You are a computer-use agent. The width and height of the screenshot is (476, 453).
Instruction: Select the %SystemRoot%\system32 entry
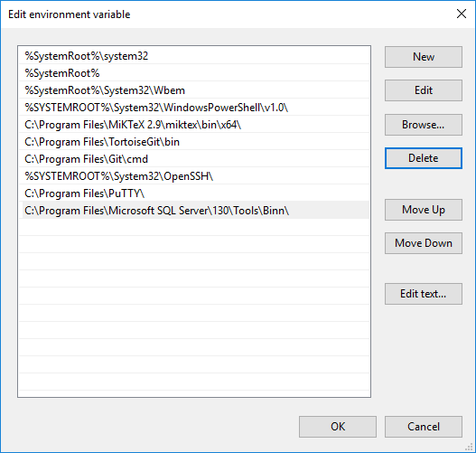pos(194,56)
